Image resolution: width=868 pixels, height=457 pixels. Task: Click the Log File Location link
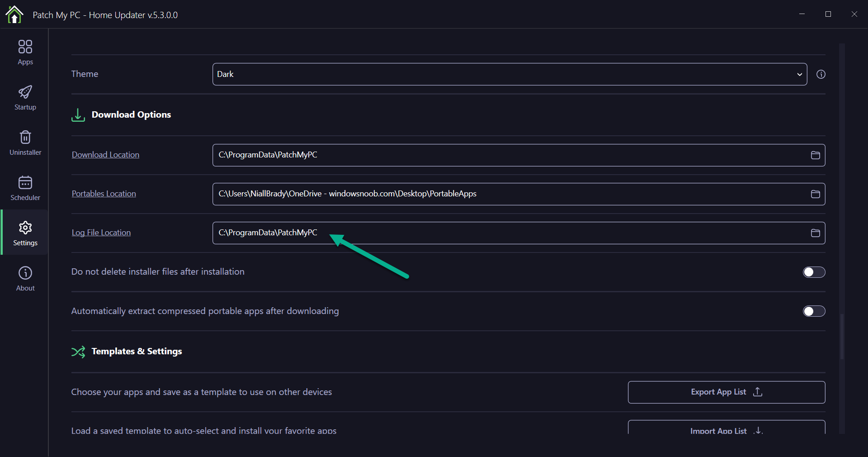(x=101, y=233)
